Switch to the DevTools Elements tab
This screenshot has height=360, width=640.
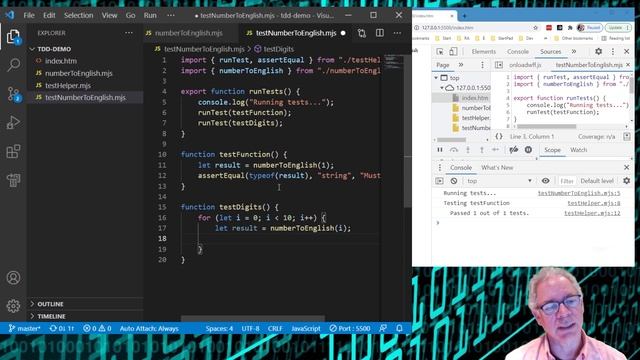(483, 51)
